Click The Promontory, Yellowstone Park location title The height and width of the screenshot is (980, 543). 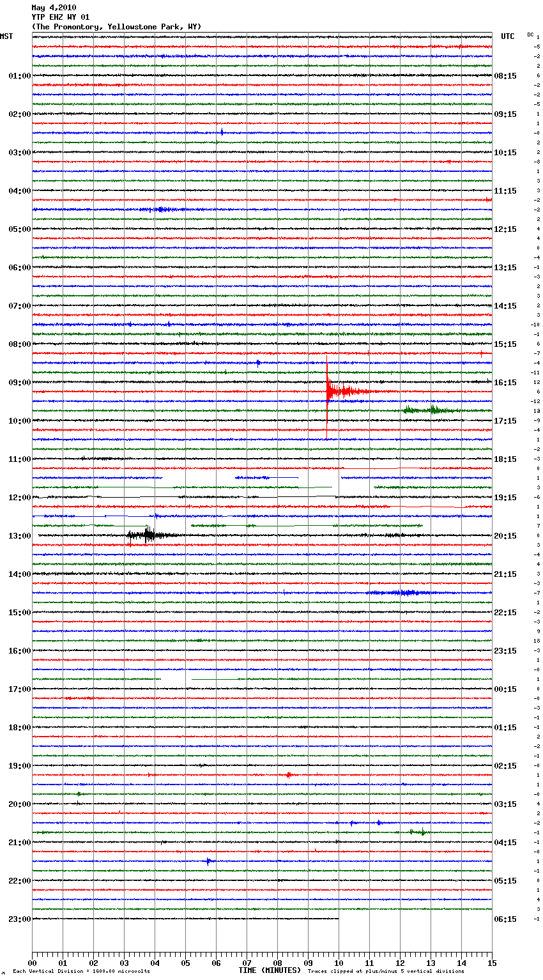[116, 27]
